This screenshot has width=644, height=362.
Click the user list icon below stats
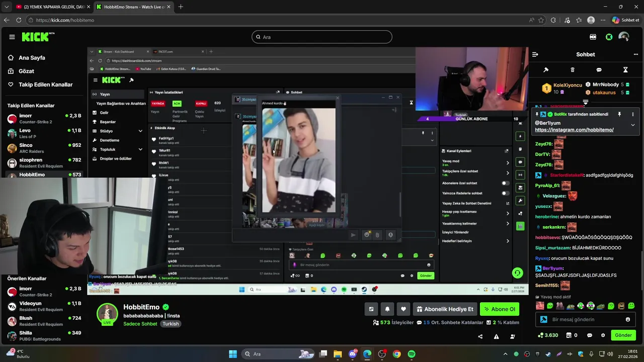pos(513,336)
